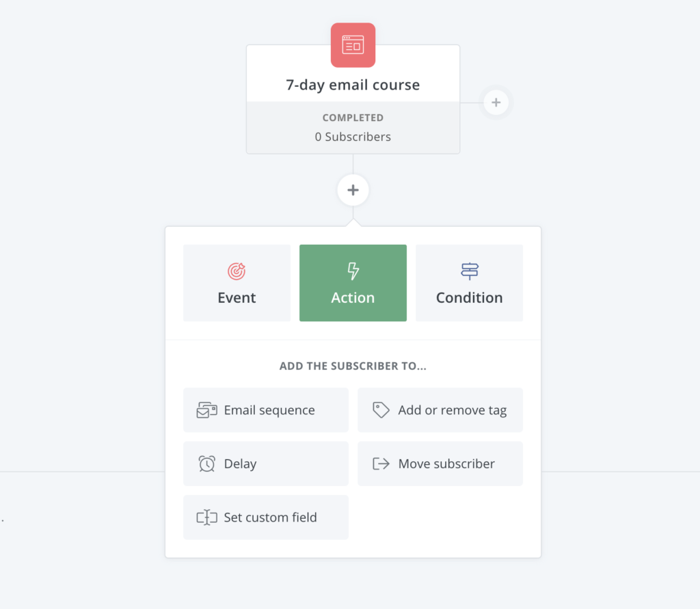Open the Condition tab
700x609 pixels.
coord(469,282)
